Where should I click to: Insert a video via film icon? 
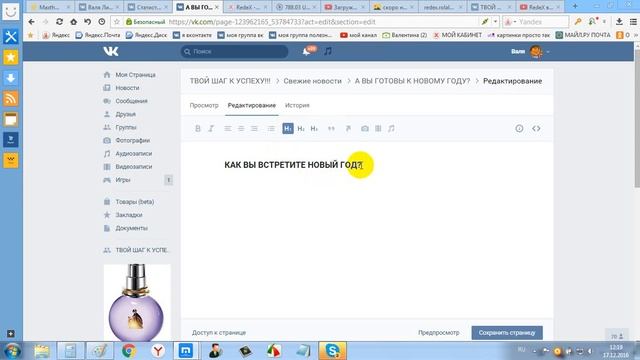pos(378,129)
